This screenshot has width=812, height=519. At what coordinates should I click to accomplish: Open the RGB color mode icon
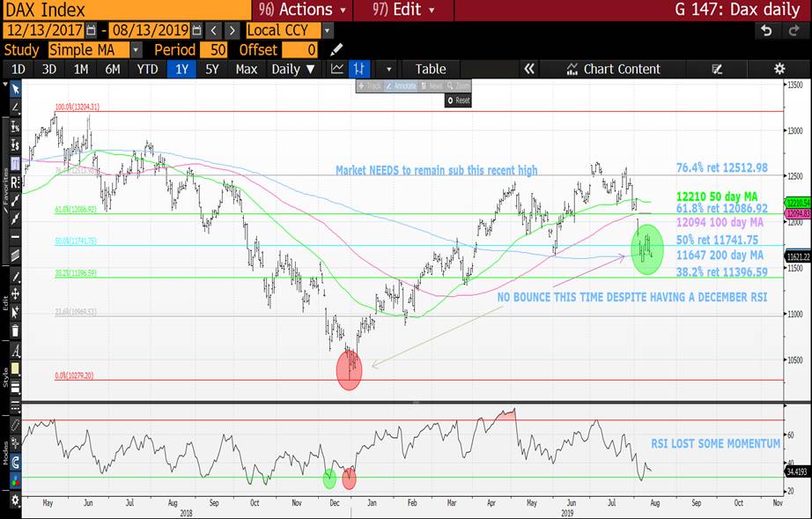(x=16, y=481)
